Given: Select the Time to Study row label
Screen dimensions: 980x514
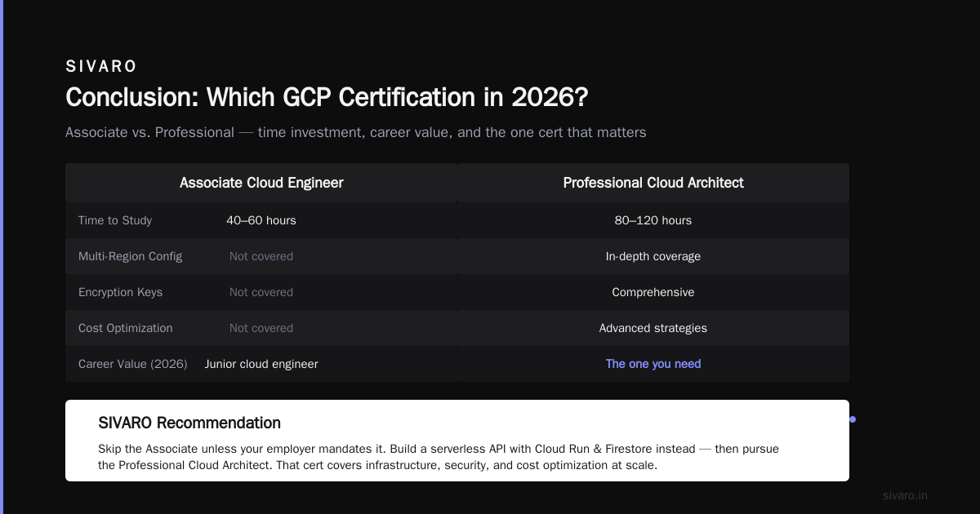Looking at the screenshot, I should pos(115,220).
